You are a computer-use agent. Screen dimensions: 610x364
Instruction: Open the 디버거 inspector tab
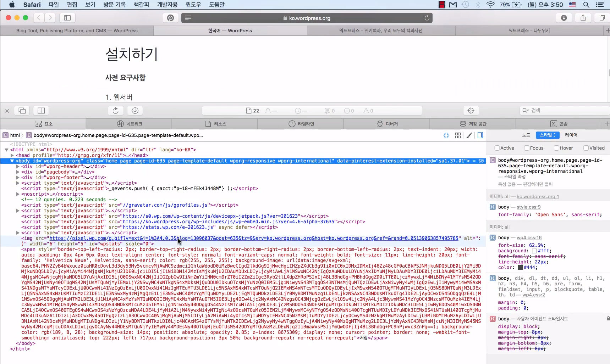pyautogui.click(x=387, y=124)
